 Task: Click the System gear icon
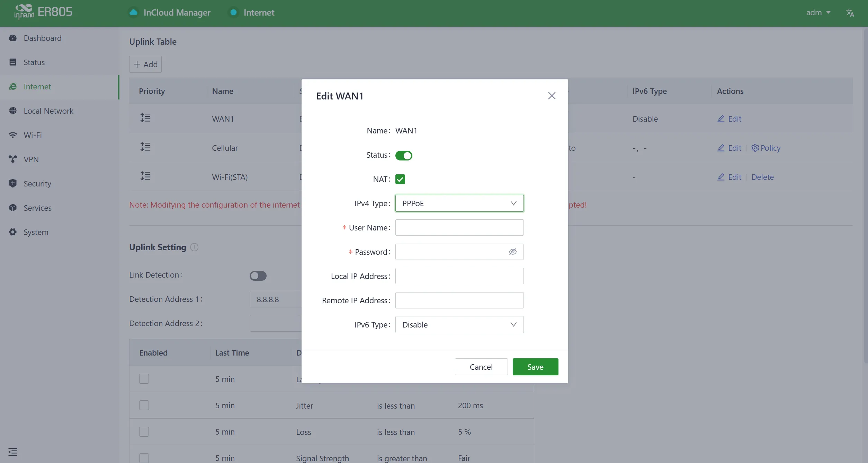[13, 232]
